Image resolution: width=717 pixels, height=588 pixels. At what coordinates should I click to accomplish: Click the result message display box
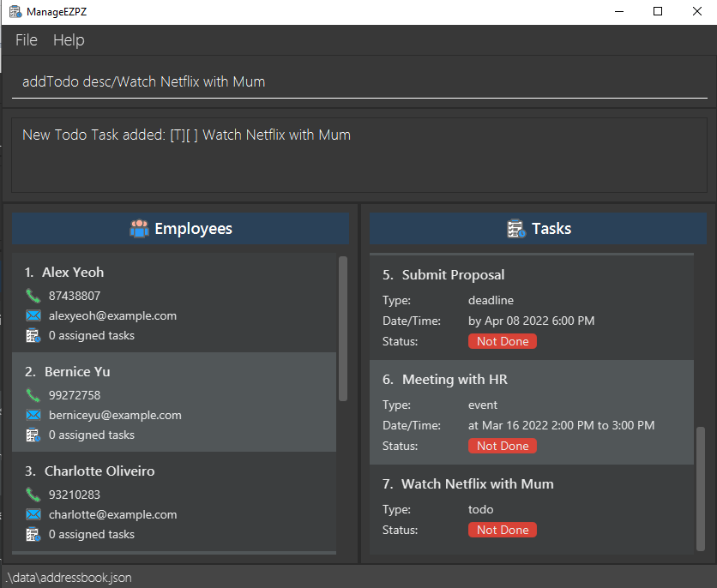(359, 155)
